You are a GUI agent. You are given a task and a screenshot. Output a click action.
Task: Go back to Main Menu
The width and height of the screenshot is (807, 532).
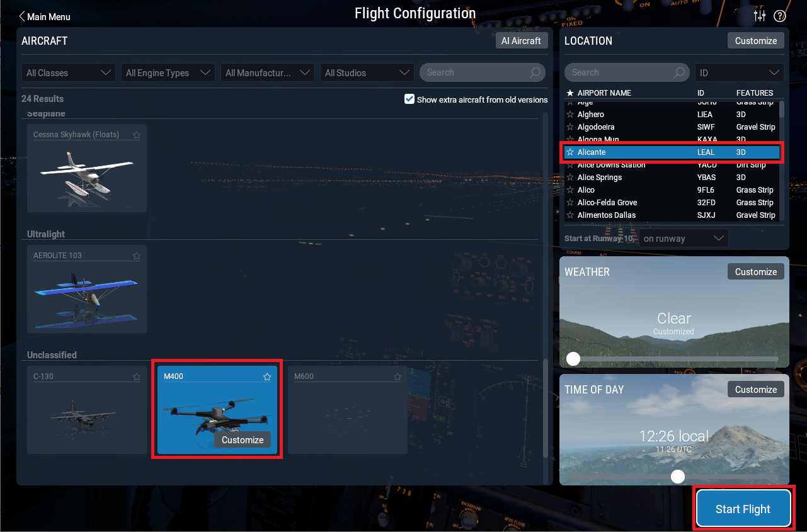tap(45, 17)
